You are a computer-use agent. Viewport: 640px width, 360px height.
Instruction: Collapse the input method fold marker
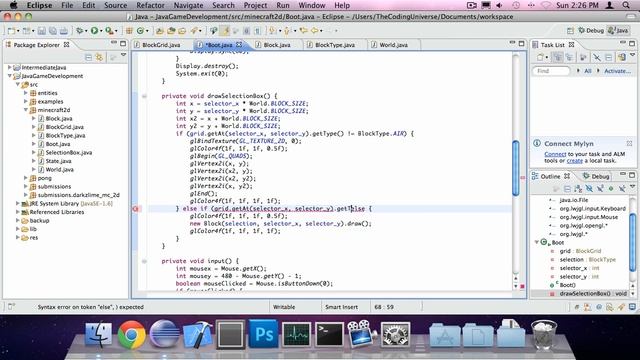[144, 261]
